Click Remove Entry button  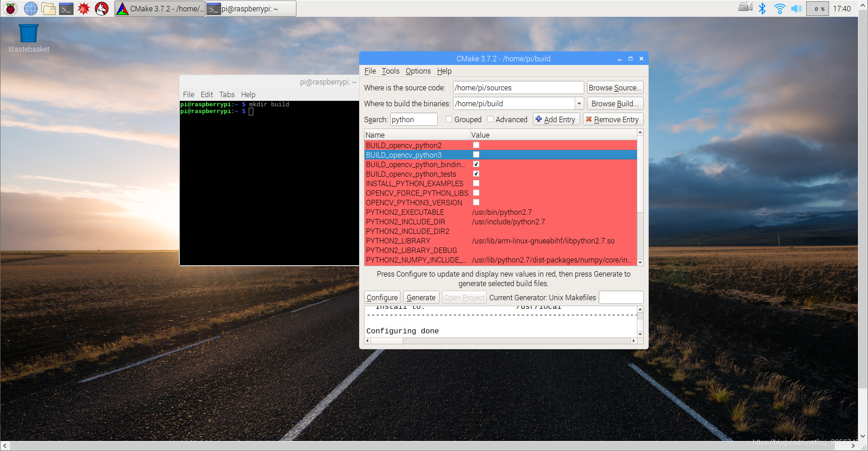(613, 119)
